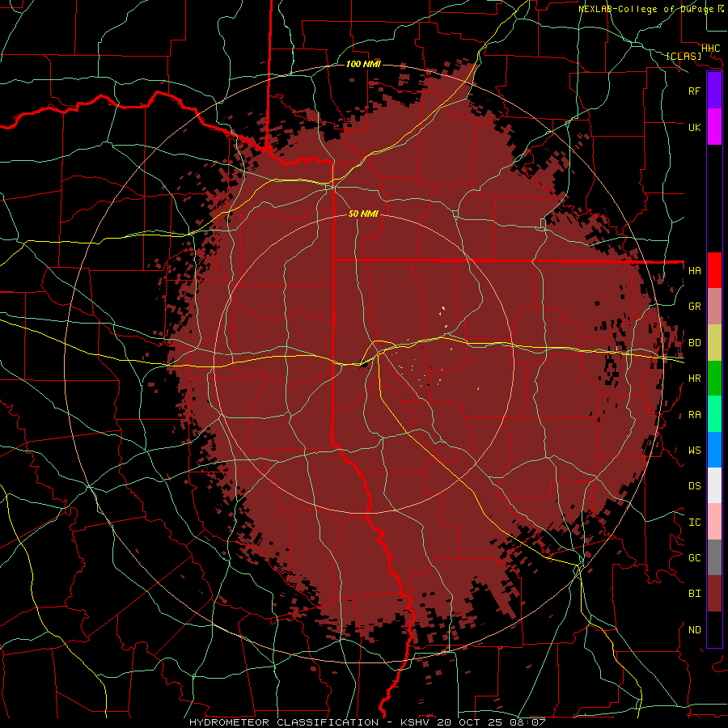Click the '[CLAS]' units label

coord(684,56)
